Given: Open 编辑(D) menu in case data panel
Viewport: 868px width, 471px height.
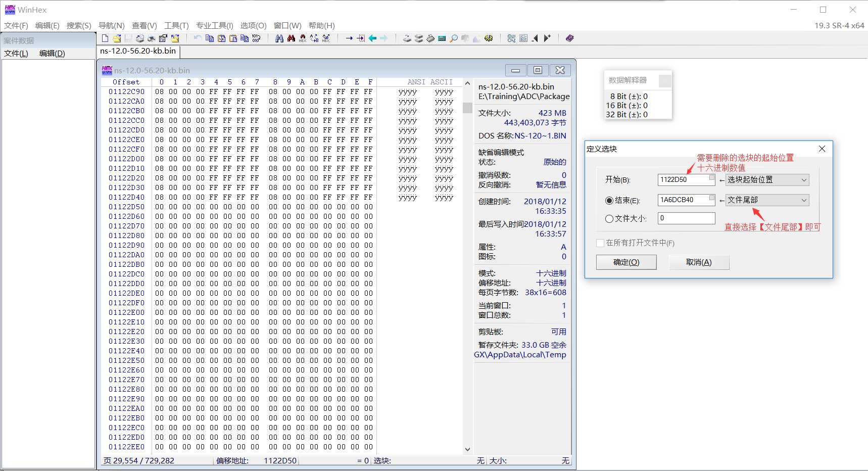Looking at the screenshot, I should (x=52, y=54).
